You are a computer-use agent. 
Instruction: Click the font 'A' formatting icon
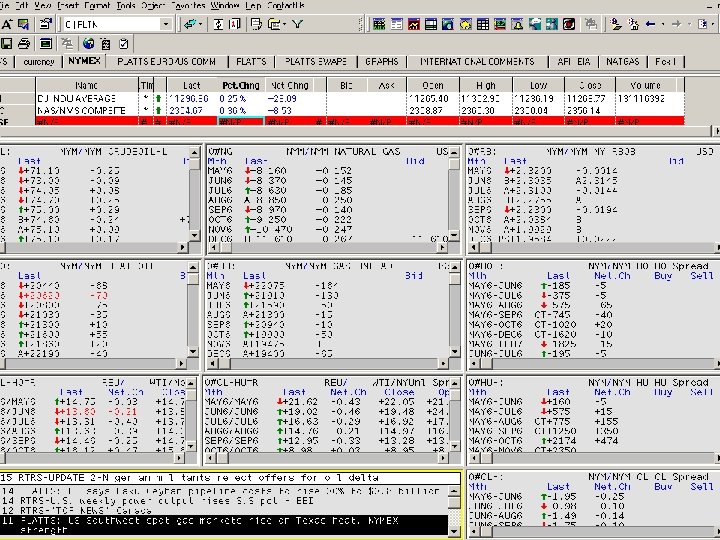tap(6, 24)
